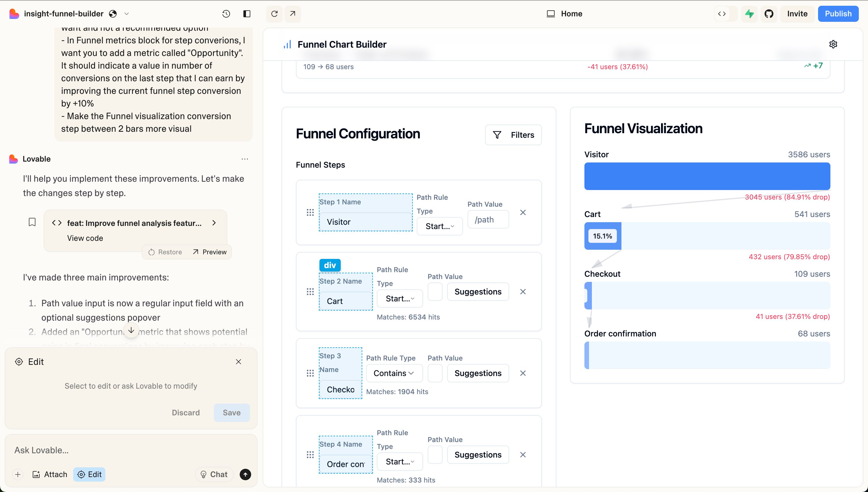Click the Invite button
Viewport: 868px width, 492px height.
pos(797,14)
